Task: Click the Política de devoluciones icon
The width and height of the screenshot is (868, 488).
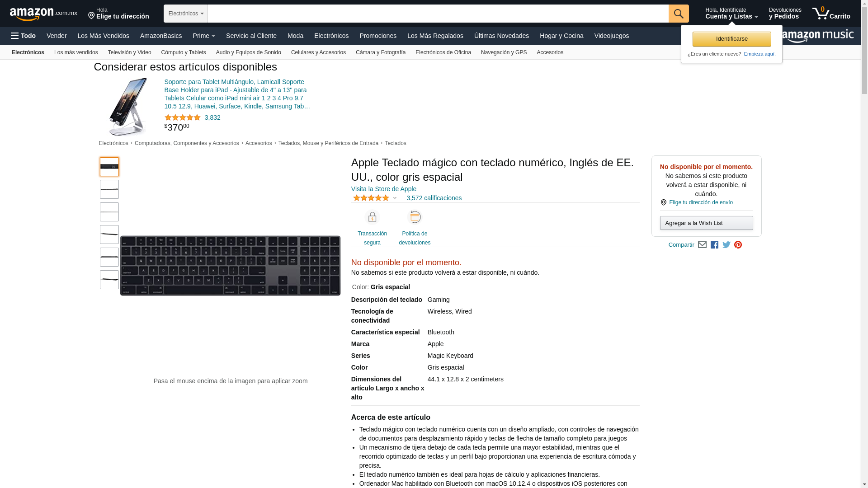Action: [414, 217]
